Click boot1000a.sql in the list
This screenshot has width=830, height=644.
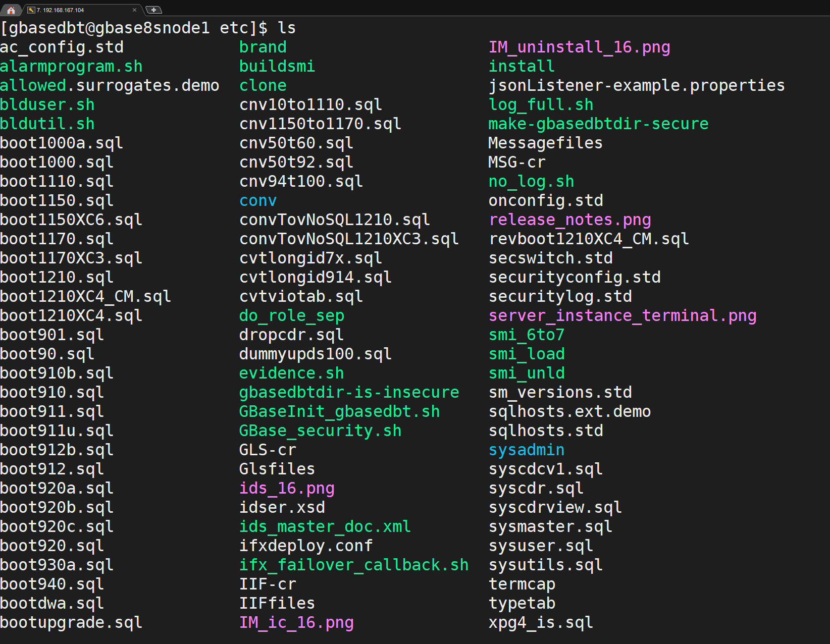click(x=62, y=143)
